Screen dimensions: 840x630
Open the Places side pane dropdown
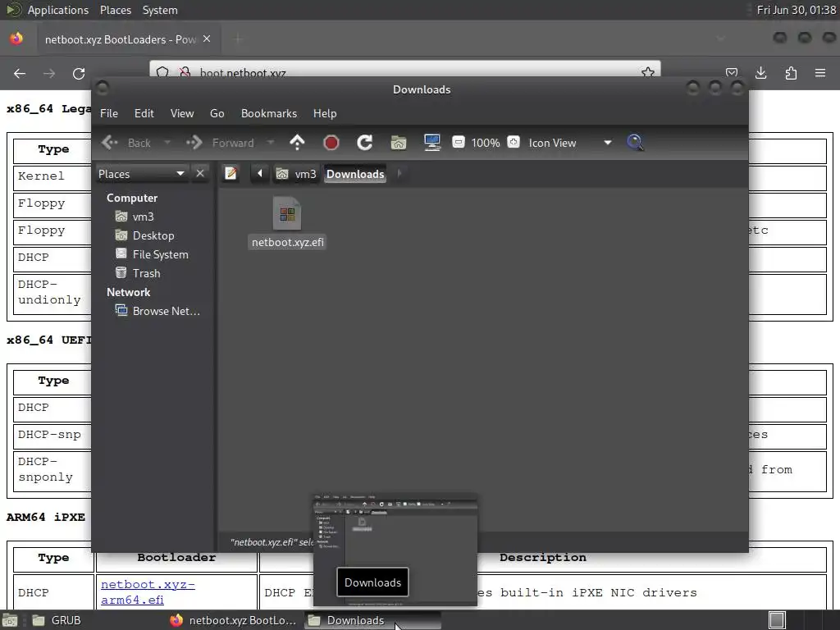141,174
